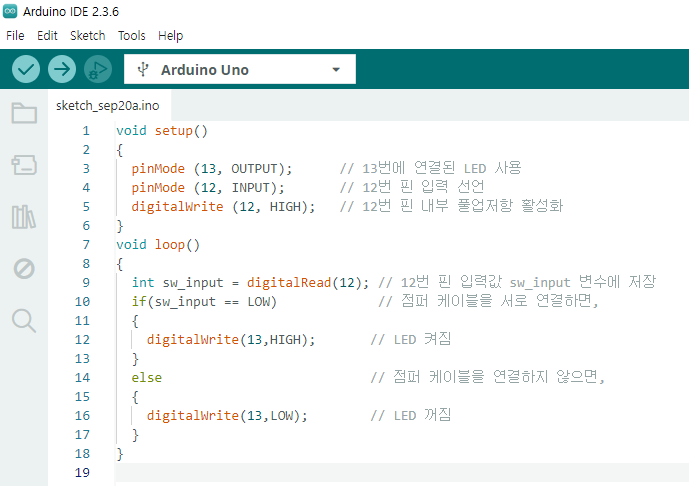Click 'digitalRead' on line 9

coord(289,283)
